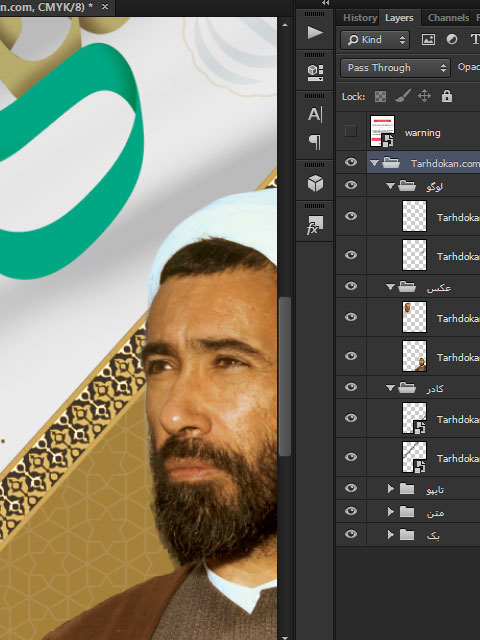Filter layers by adjustment layer icon

pyautogui.click(x=452, y=40)
